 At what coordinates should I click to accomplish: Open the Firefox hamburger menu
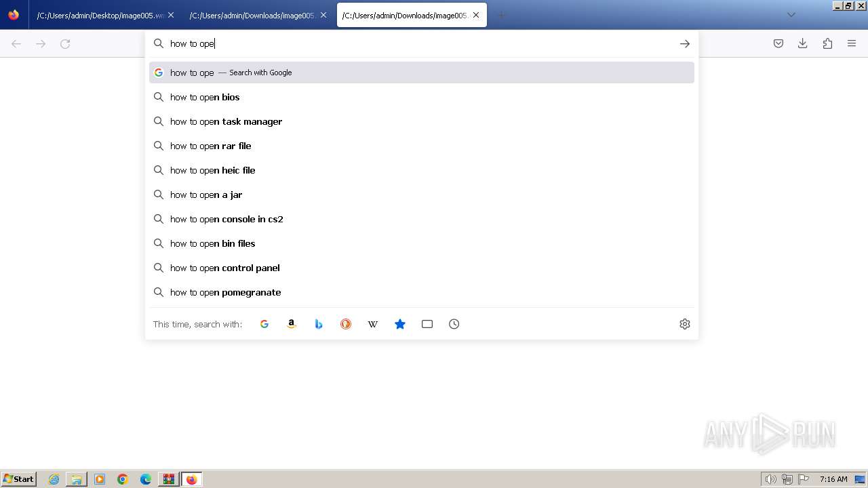click(x=852, y=43)
